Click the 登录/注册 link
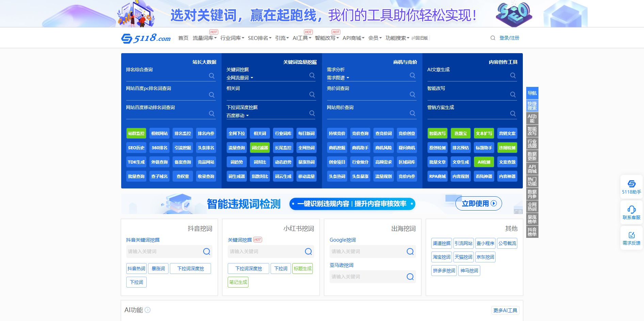The image size is (644, 321). [x=509, y=38]
